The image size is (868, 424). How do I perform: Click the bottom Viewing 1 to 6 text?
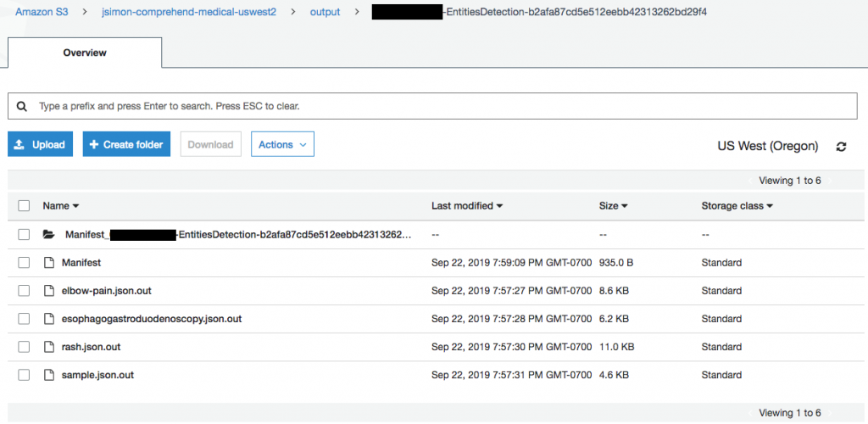[x=790, y=413]
